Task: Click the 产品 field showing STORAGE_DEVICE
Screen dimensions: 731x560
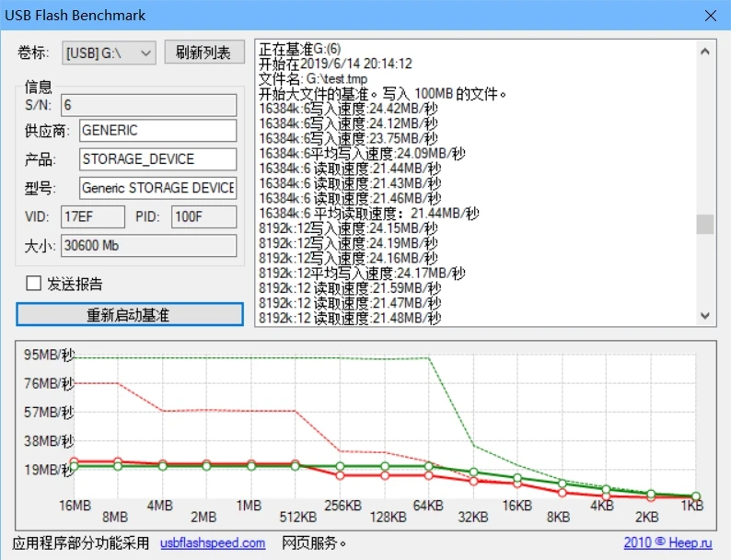Action: [157, 159]
